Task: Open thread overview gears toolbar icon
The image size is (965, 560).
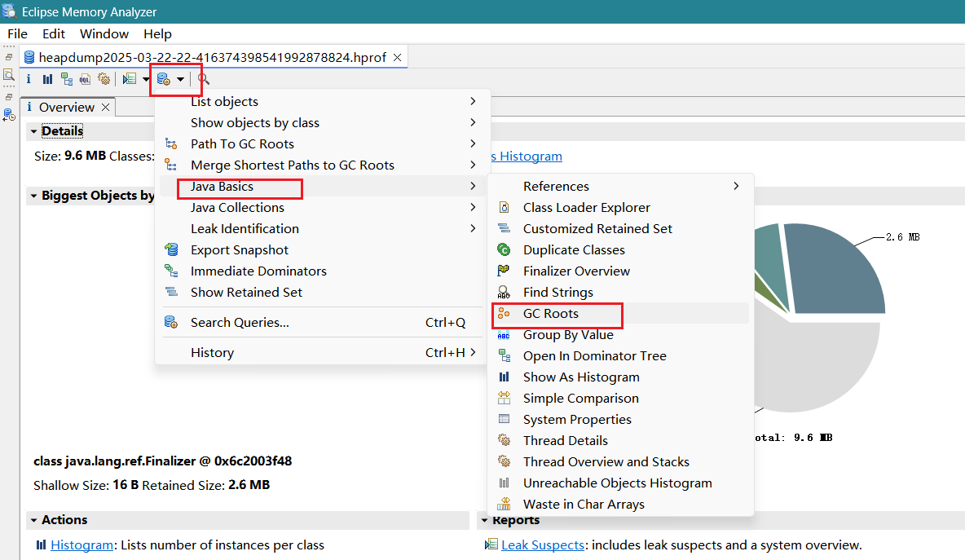Action: click(x=104, y=79)
